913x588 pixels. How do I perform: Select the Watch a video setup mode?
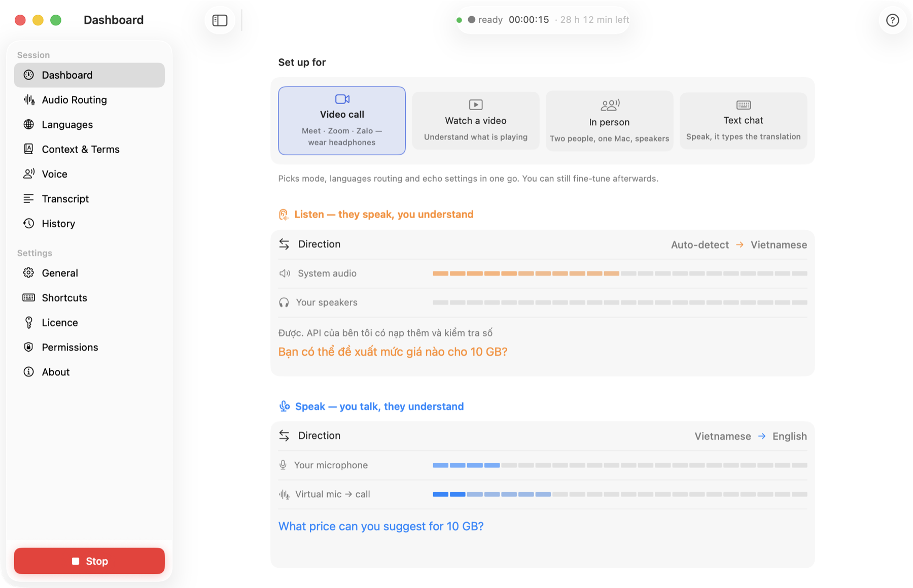point(476,121)
